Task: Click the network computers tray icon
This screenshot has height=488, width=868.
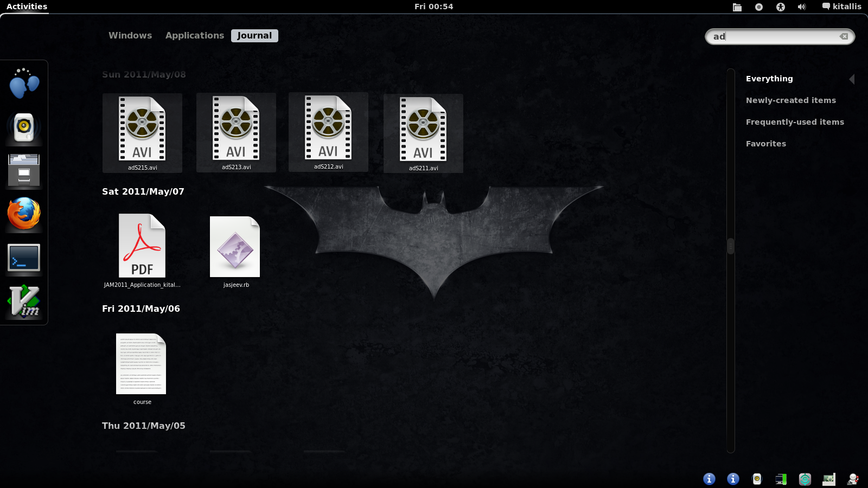Action: (781, 479)
